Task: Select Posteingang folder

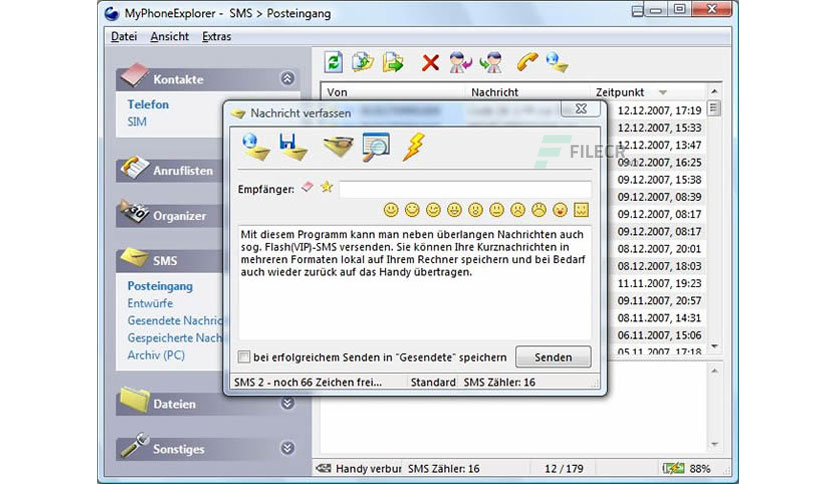Action: pyautogui.click(x=160, y=286)
